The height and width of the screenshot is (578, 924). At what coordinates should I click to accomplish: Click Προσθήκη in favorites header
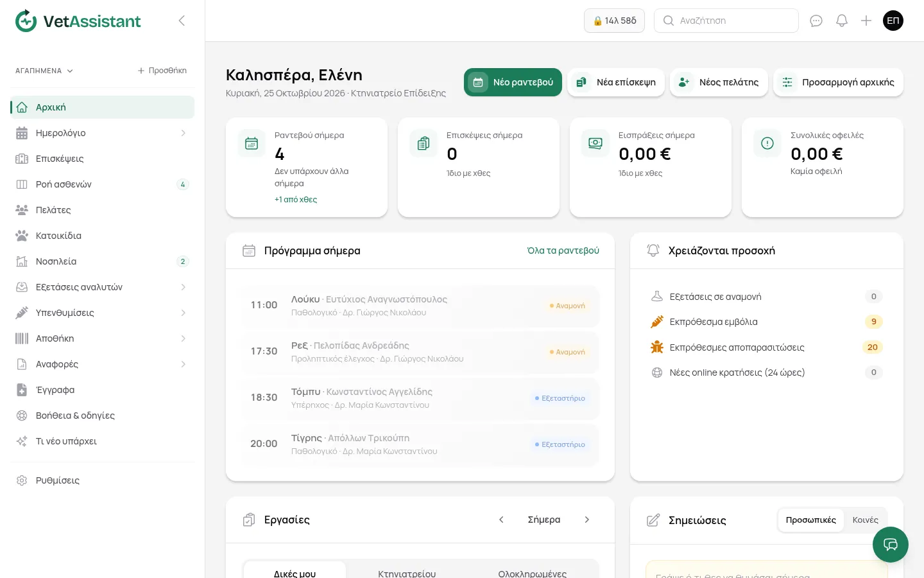pos(162,71)
